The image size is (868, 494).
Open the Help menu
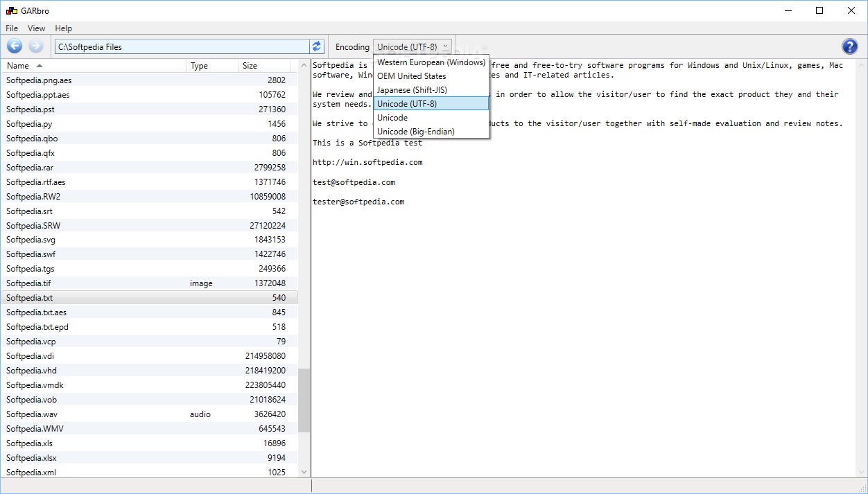tap(64, 28)
